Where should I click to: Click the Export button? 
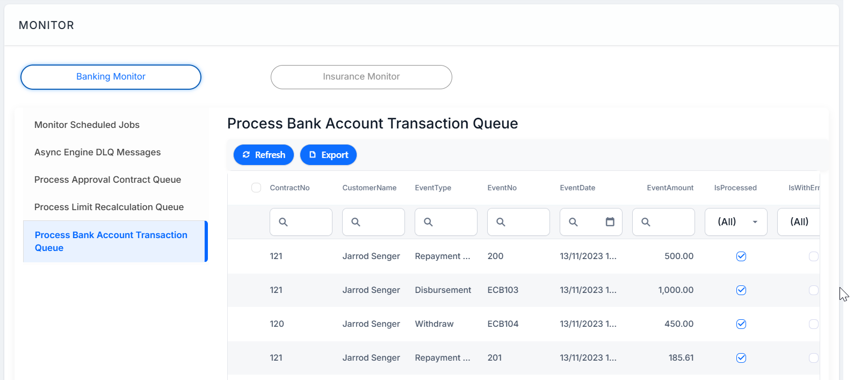coord(328,155)
